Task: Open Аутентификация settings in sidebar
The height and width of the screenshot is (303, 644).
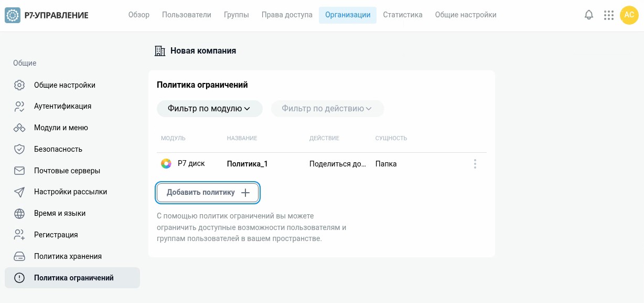Action: [72, 107]
